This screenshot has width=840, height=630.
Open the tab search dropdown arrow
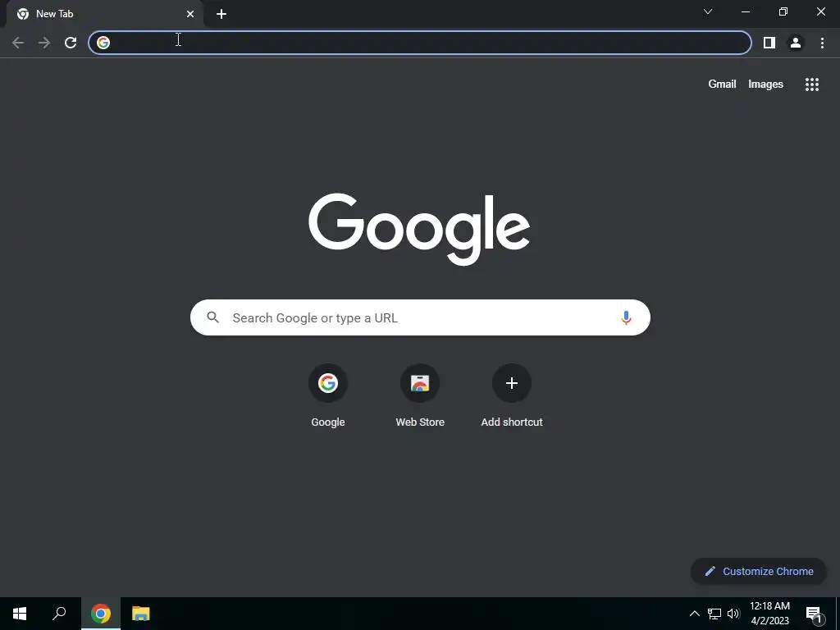click(x=708, y=11)
